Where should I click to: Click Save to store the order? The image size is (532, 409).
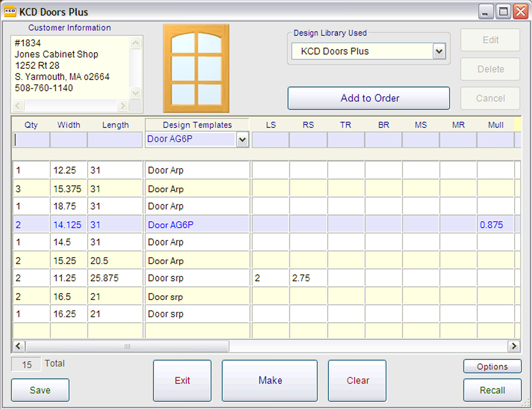tap(40, 390)
